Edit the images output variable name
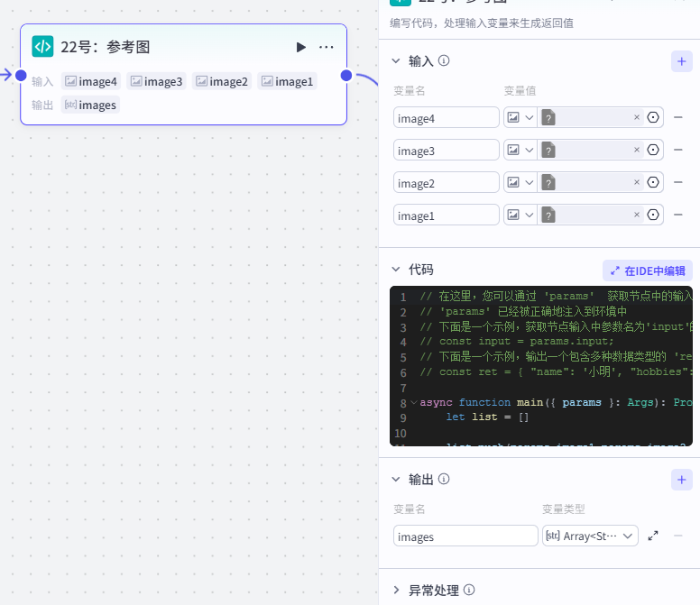This screenshot has width=700, height=605. tap(465, 536)
